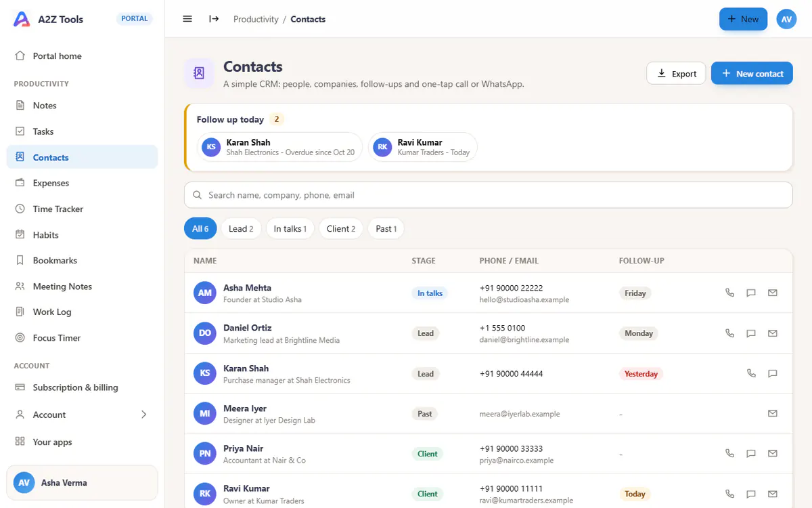Open chat for Asha Mehta
Screen dimensions: 812x508
tap(751, 293)
